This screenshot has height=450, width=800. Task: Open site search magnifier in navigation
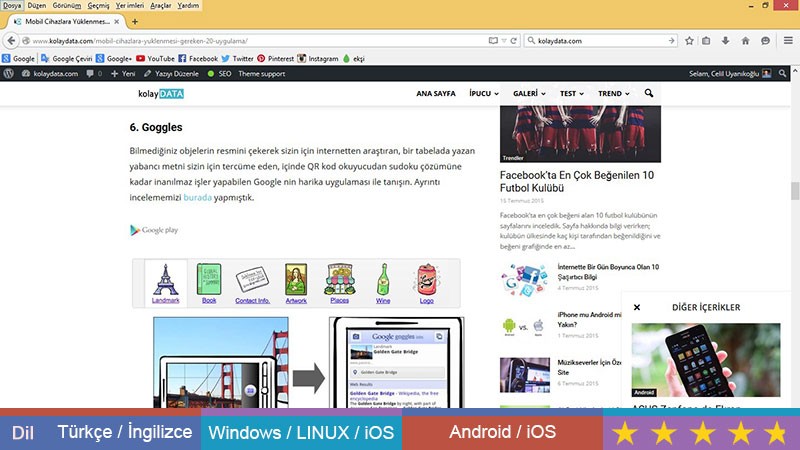(649, 93)
